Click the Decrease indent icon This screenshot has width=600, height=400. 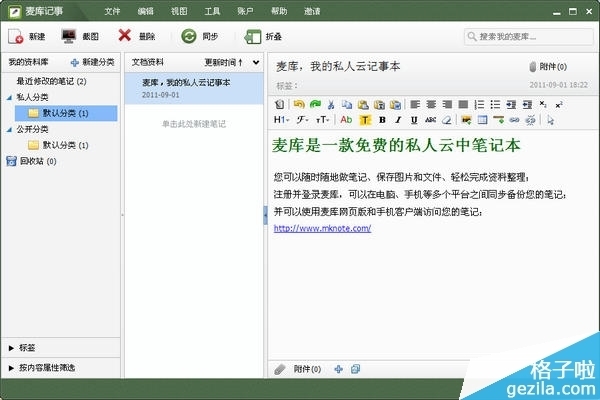tap(527, 104)
